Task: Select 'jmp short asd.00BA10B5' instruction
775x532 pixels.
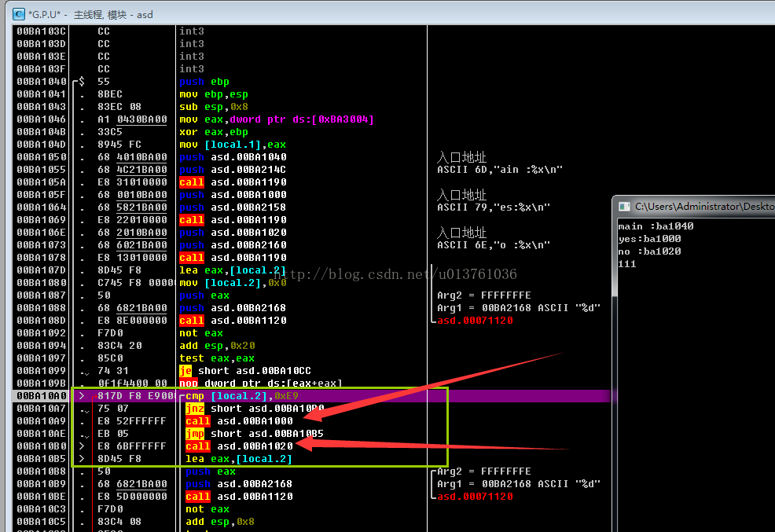Action: pos(255,434)
